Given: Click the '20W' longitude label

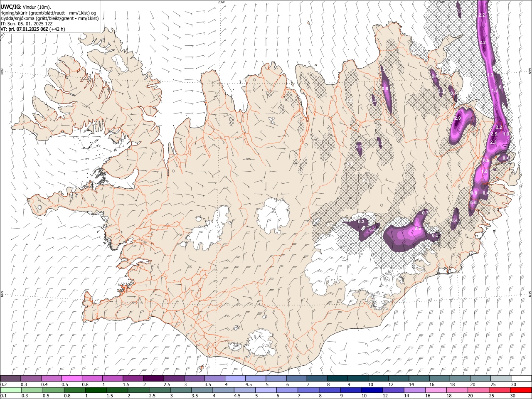Looking at the screenshot, I should (x=221, y=2).
